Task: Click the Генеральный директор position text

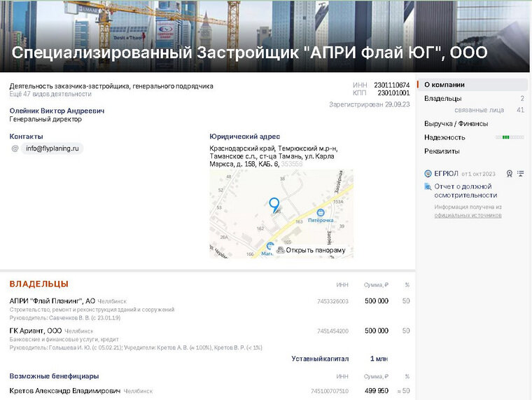Action: click(x=45, y=119)
